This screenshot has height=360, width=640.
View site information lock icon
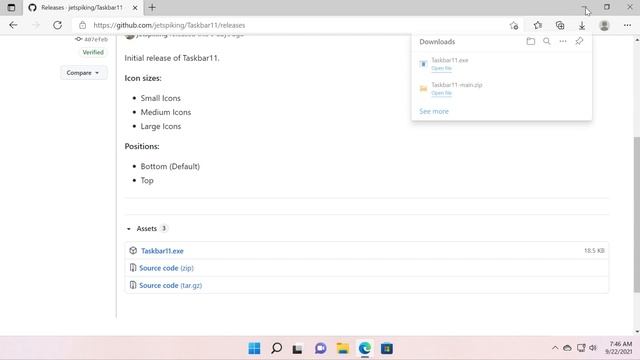click(x=82, y=25)
